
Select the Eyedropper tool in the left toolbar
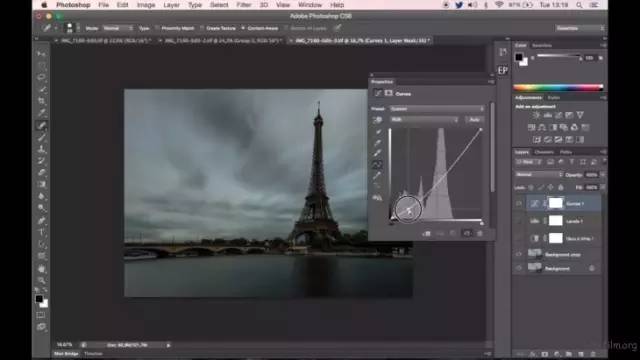(41, 113)
